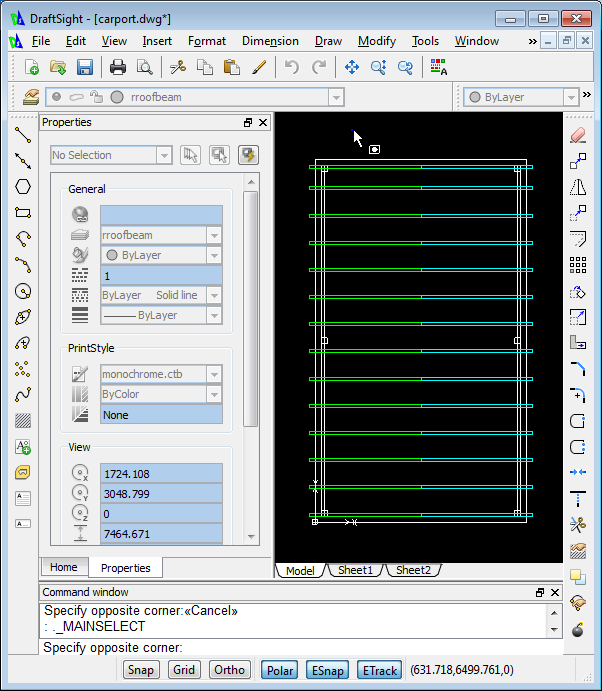Toggle the ESnap button

pos(327,670)
